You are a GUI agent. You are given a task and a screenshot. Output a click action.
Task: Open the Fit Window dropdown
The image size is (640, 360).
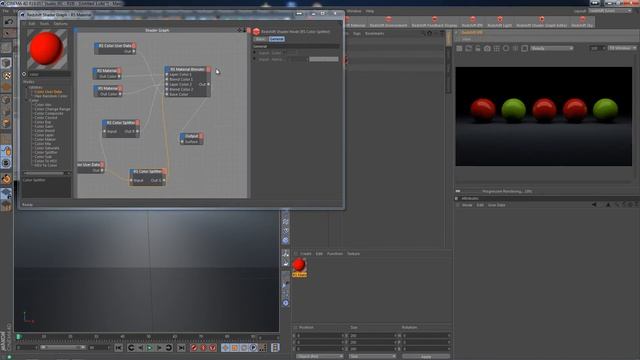click(x=622, y=48)
